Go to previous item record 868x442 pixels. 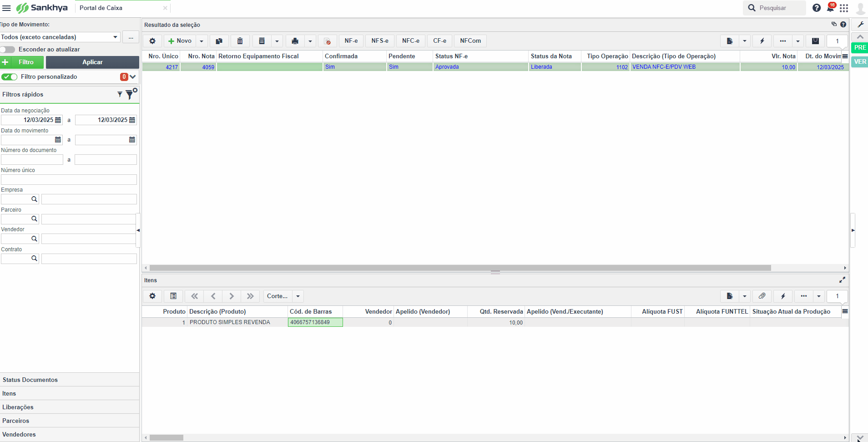(213, 296)
